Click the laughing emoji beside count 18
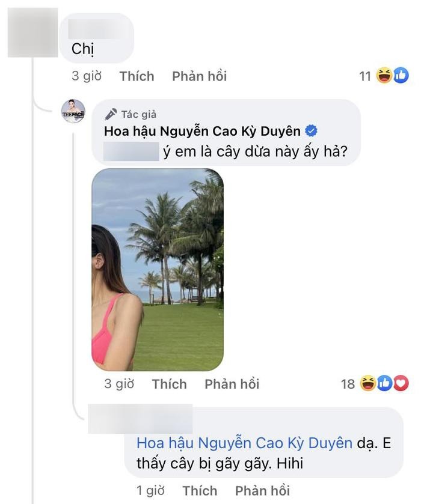The image size is (421, 504). coord(368,383)
